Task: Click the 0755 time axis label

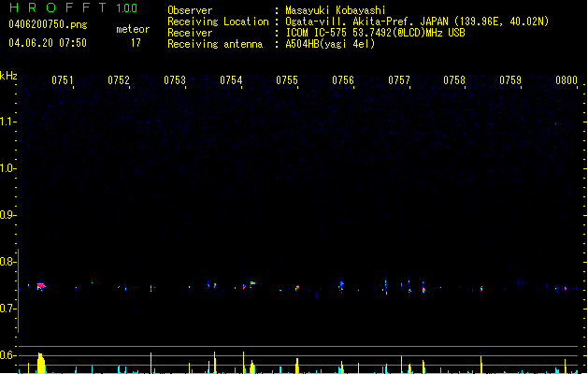Action: tap(287, 80)
